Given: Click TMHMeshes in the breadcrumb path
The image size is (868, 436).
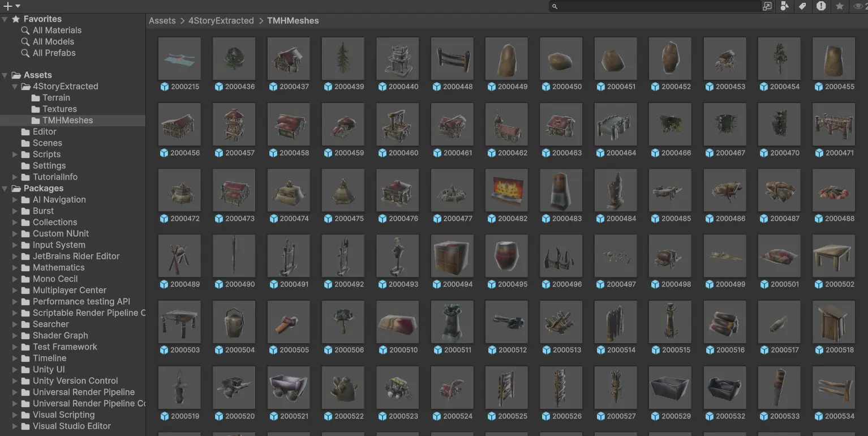Looking at the screenshot, I should 293,20.
